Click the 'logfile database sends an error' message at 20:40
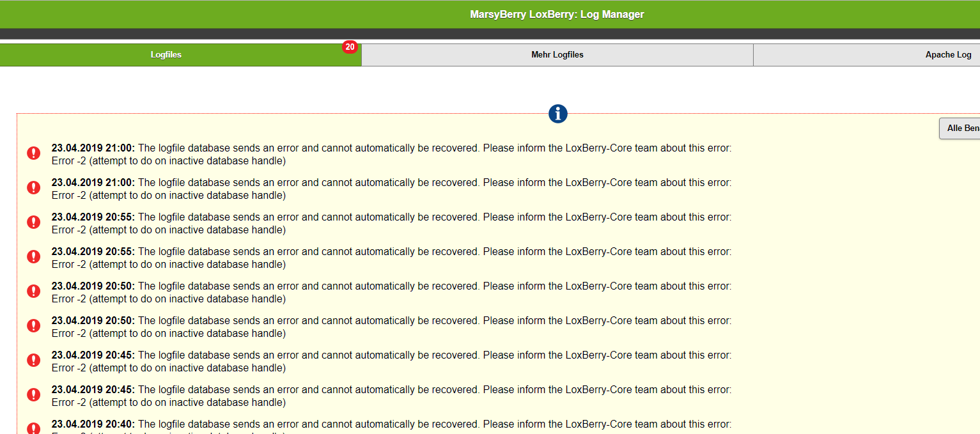 pos(435,424)
